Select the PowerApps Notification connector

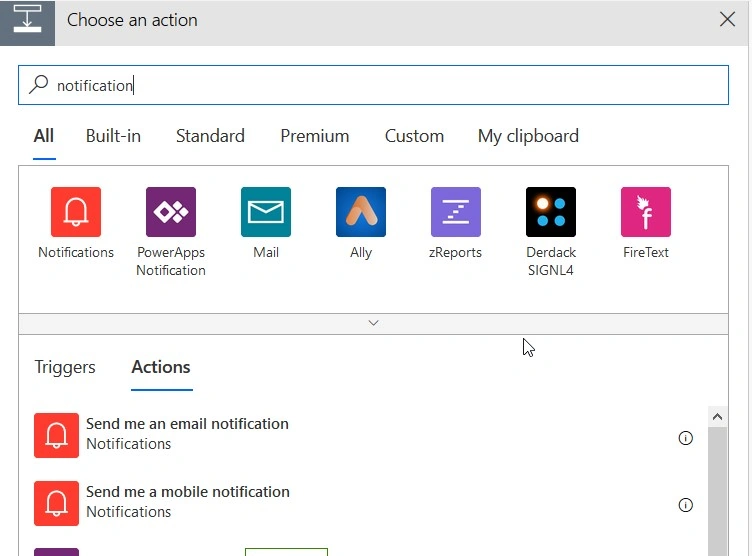click(171, 212)
